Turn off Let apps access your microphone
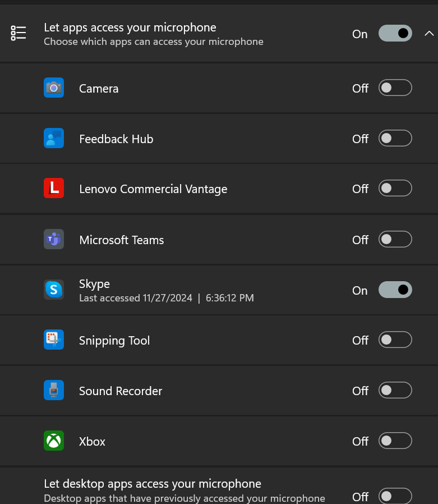Image resolution: width=438 pixels, height=504 pixels. (x=395, y=33)
